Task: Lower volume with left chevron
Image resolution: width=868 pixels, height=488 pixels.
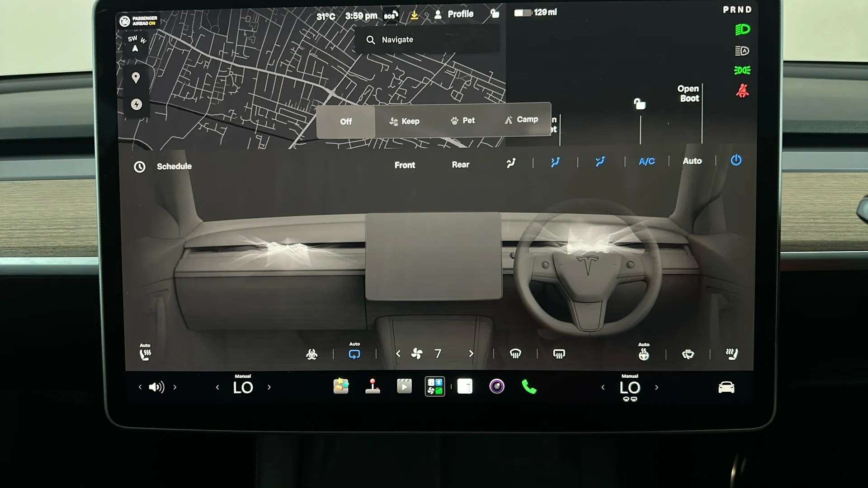Action: (x=140, y=387)
